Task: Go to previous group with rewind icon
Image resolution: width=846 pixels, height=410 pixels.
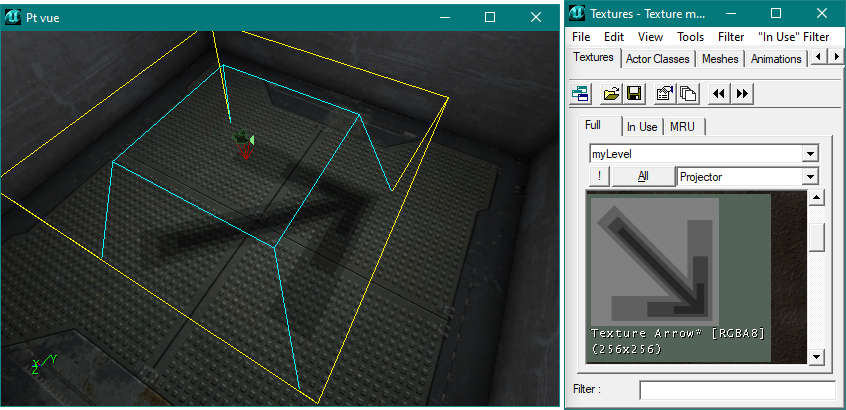Action: click(719, 93)
